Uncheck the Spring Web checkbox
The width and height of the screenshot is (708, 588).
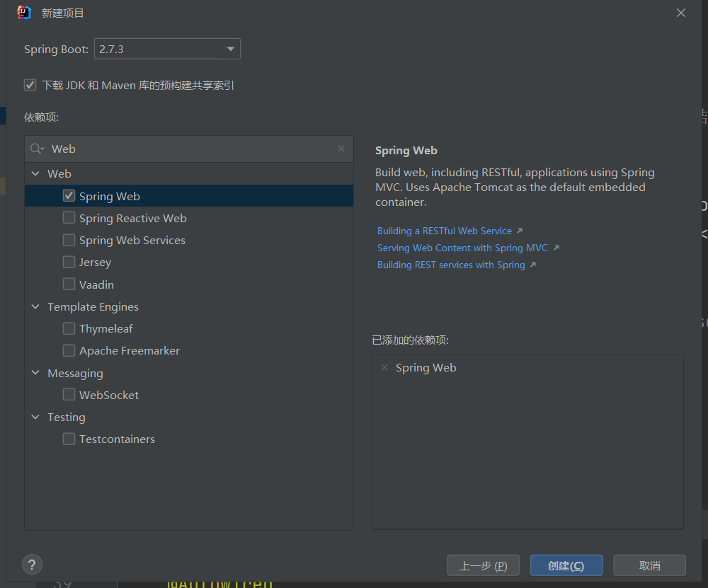69,195
